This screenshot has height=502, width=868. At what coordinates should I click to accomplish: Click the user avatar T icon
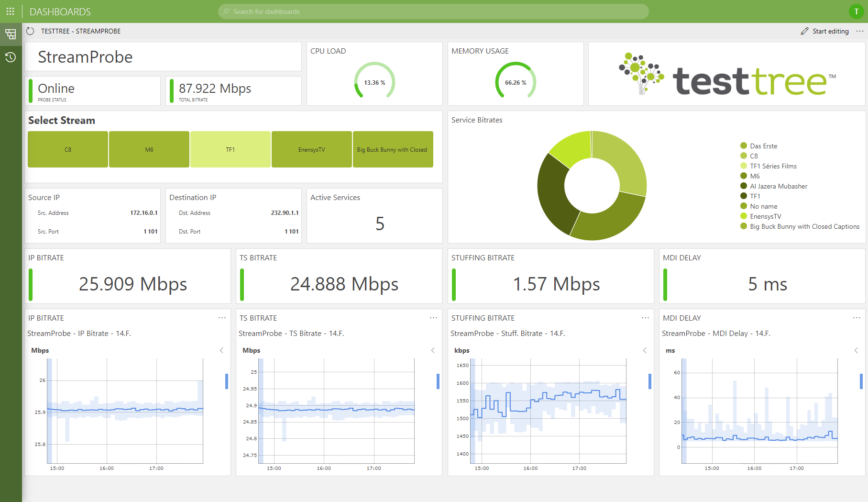tap(856, 11)
